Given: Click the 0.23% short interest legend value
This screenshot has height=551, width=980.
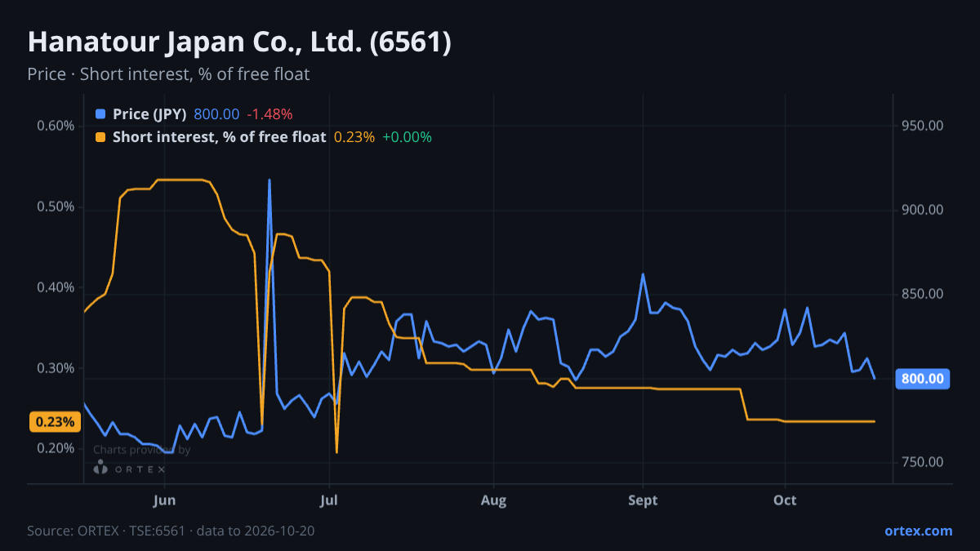Looking at the screenshot, I should 354,137.
